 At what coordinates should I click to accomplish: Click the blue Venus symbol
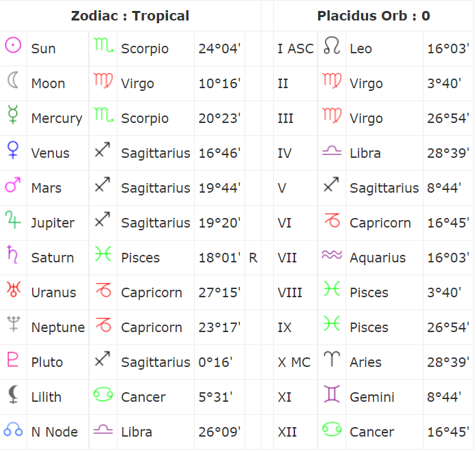pos(13,150)
